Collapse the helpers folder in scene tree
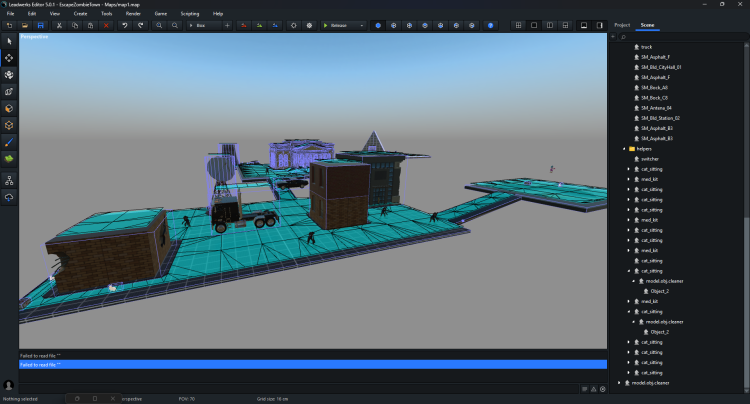 click(624, 149)
